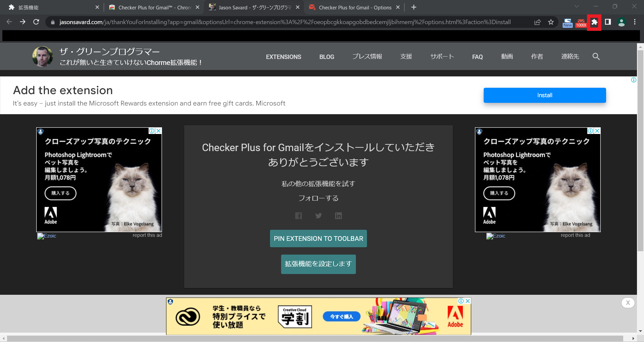This screenshot has height=342, width=644.
Task: Click the vertical scrollbar thumb
Action: point(640,150)
